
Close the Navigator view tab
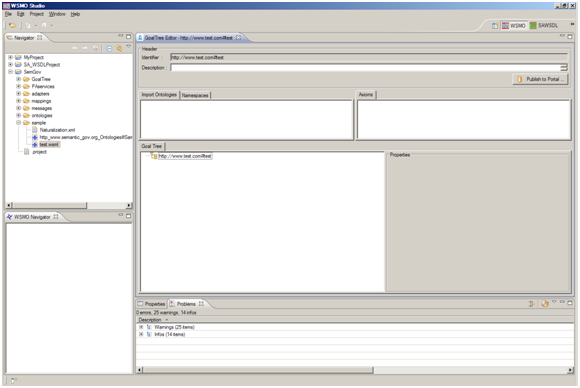point(40,38)
